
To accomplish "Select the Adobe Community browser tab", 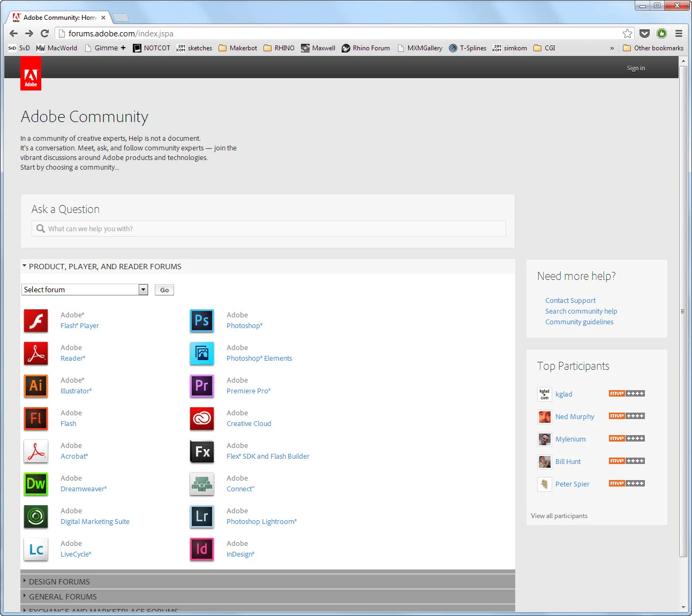I will [x=59, y=18].
